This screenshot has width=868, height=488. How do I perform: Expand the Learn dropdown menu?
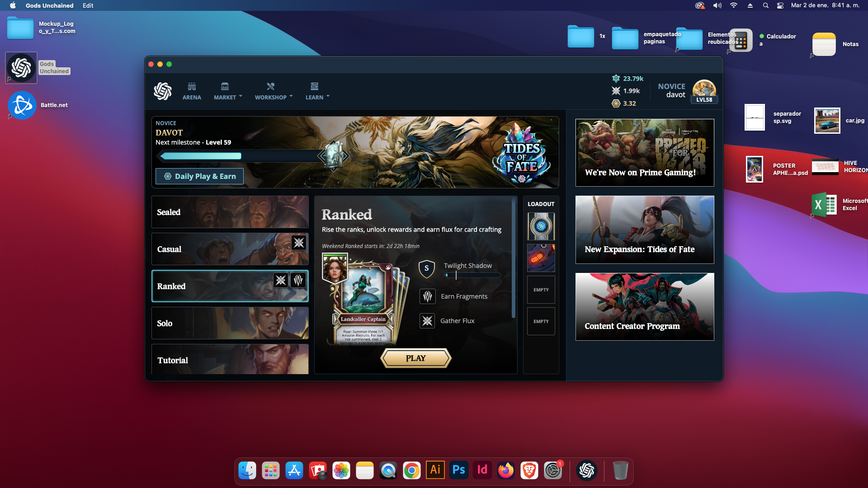click(x=317, y=91)
